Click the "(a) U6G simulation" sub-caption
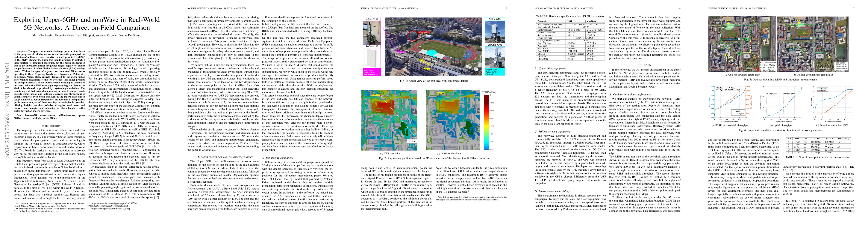Screen dimensions: 868x225 click(390, 154)
